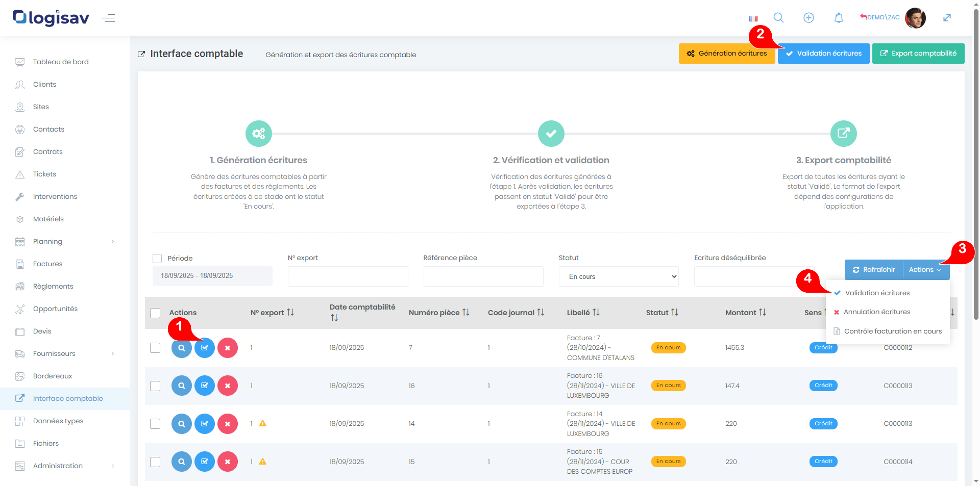Open Interface comptable sidebar link
Viewport: 980px width, 486px height.
[x=65, y=398]
